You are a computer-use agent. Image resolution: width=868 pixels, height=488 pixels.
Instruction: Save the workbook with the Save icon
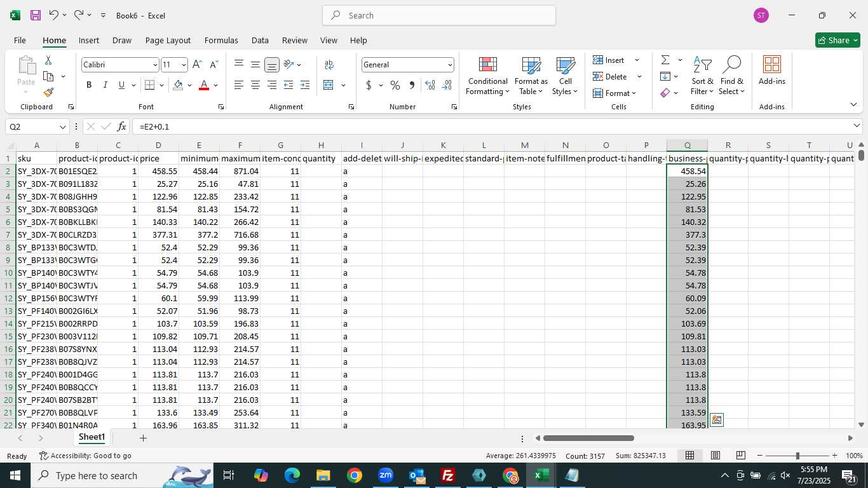(x=36, y=15)
